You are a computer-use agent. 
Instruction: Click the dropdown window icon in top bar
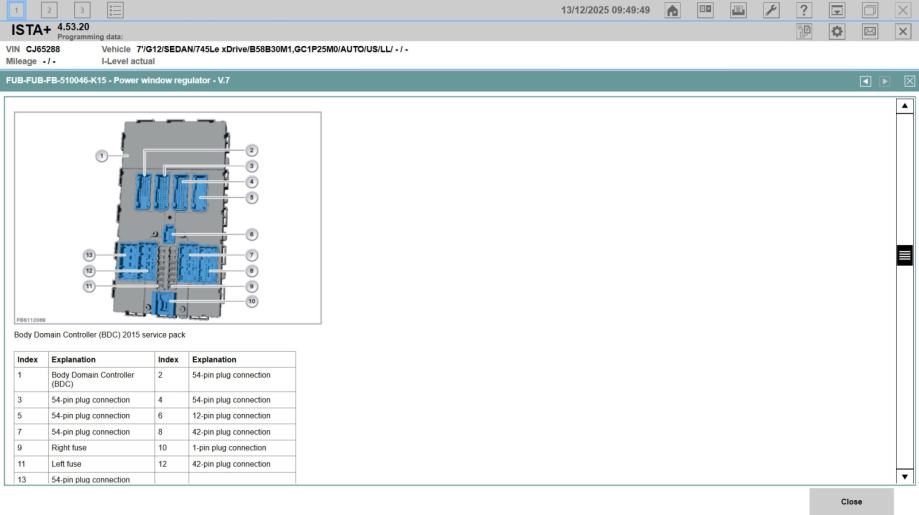837,10
